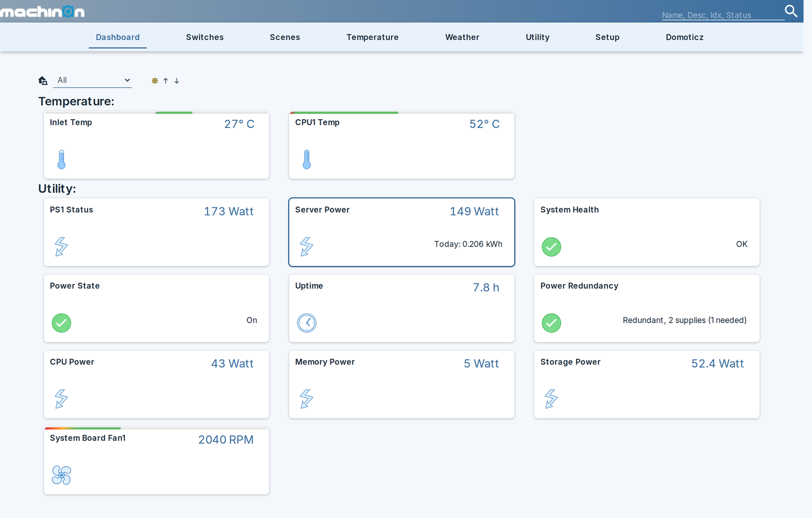
Task: Click the down arrow sort icon
Action: coord(177,81)
